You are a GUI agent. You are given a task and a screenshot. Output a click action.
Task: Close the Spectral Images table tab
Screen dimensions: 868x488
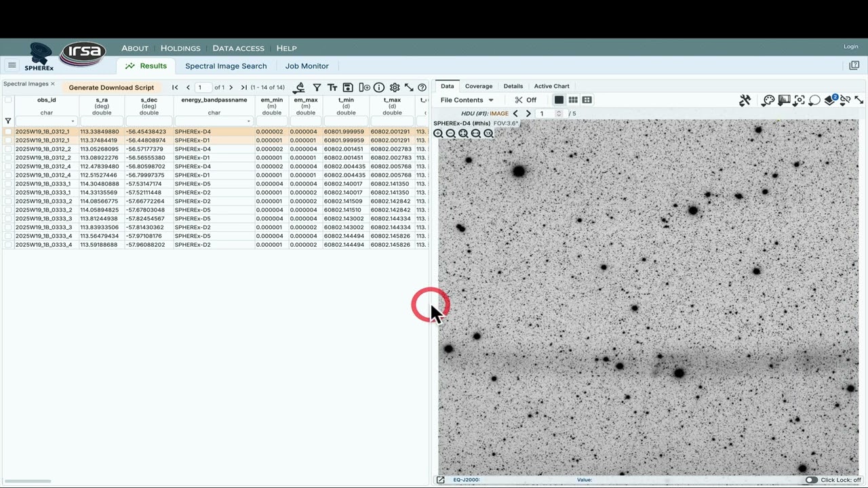click(x=52, y=84)
